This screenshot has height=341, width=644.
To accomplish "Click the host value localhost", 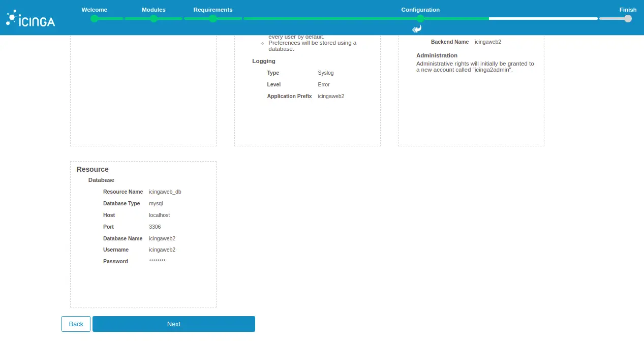I will [160, 215].
